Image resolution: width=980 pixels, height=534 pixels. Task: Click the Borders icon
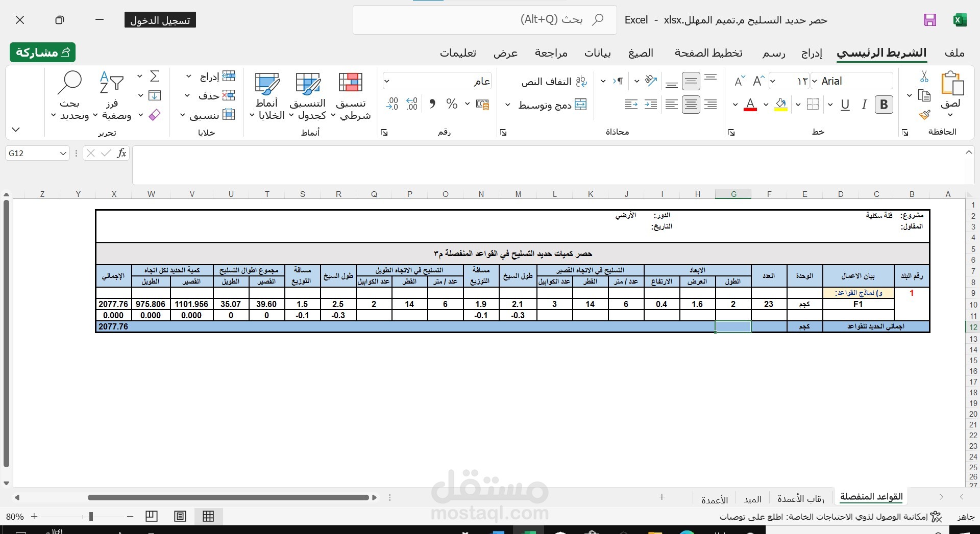pos(813,105)
